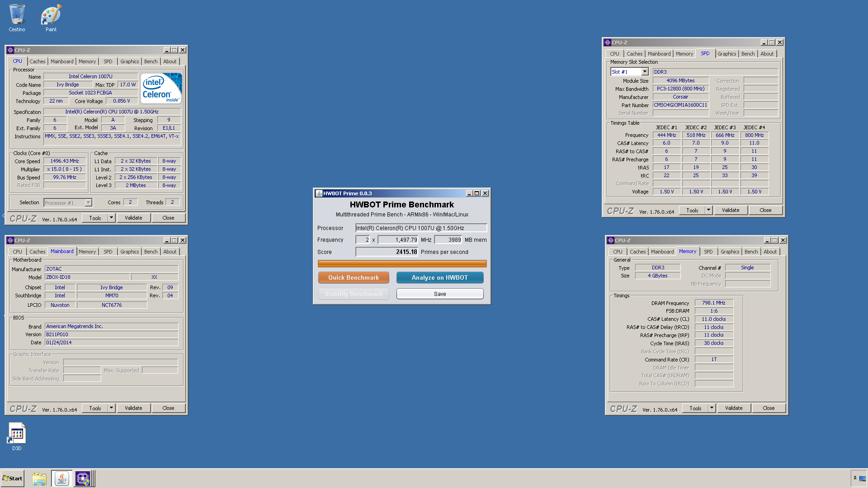
Task: Click the motherboard model ZBOX-ID18
Action: tap(87, 277)
